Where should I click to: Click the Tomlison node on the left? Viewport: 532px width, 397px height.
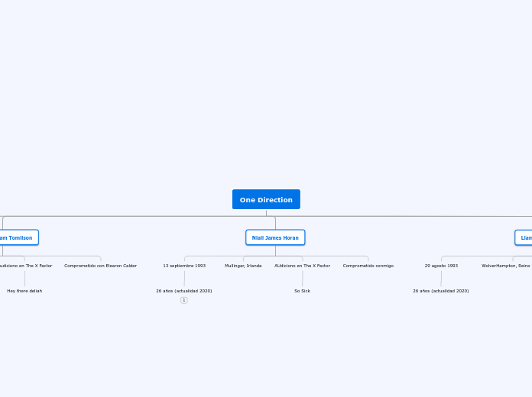point(18,237)
